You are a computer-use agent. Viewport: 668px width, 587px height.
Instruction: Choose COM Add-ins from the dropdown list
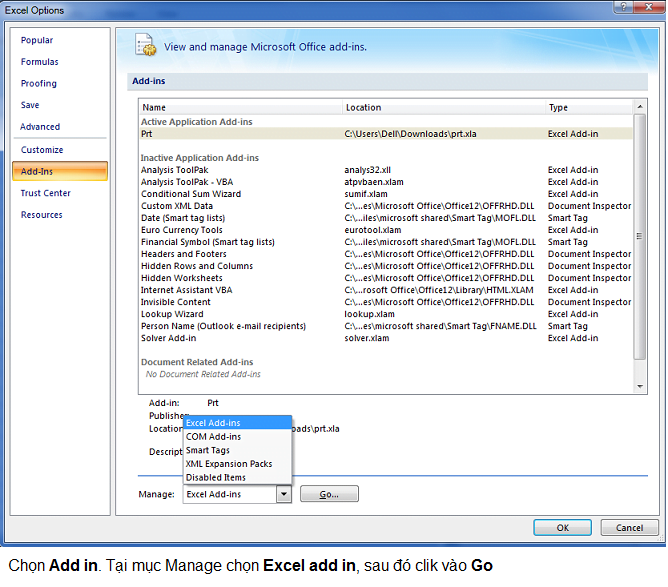click(213, 437)
